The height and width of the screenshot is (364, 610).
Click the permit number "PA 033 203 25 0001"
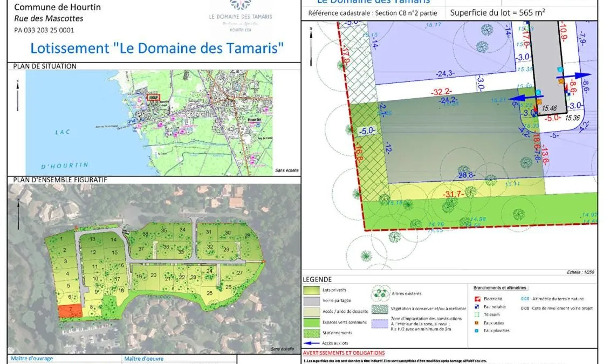[44, 30]
